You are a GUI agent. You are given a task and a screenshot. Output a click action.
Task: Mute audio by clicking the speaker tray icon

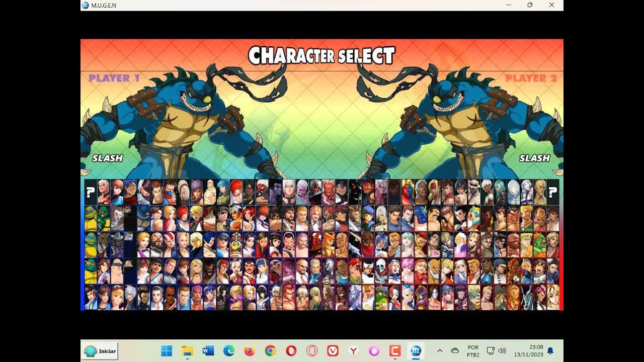tap(503, 350)
